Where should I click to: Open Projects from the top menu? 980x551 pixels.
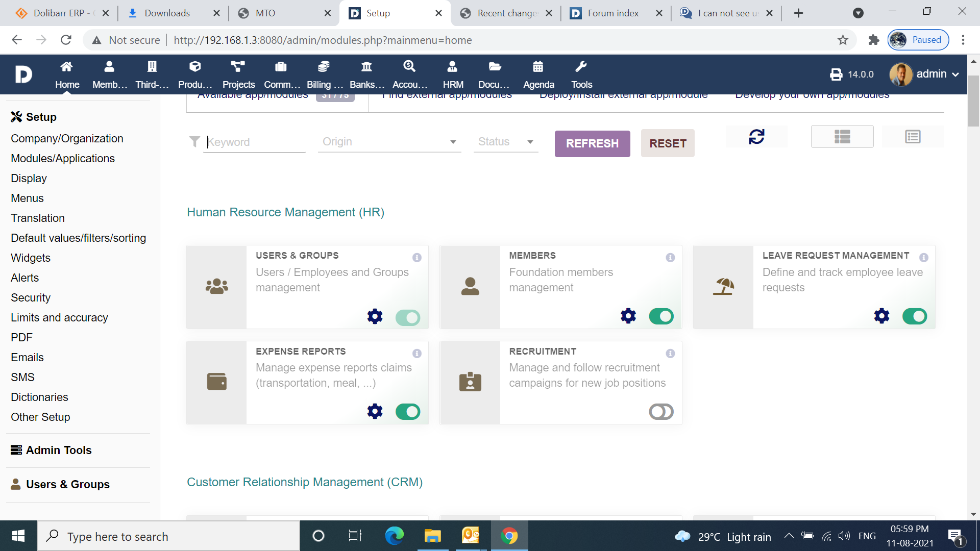click(x=238, y=74)
